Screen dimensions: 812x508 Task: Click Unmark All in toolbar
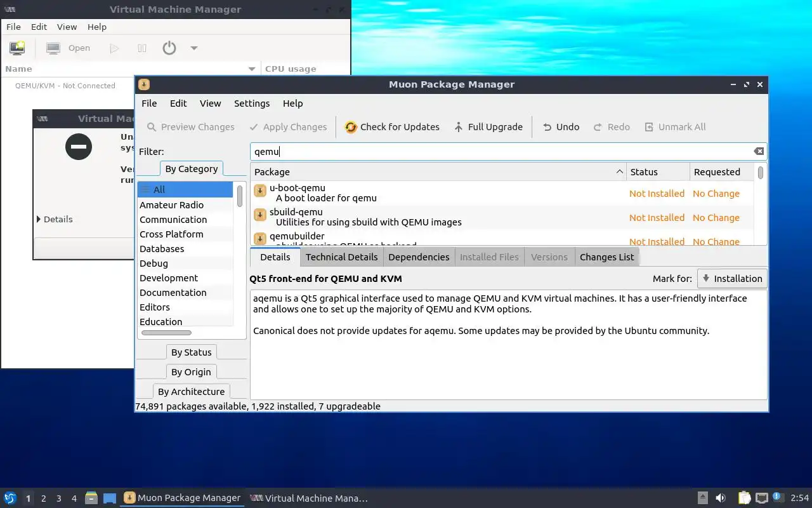[x=675, y=127]
